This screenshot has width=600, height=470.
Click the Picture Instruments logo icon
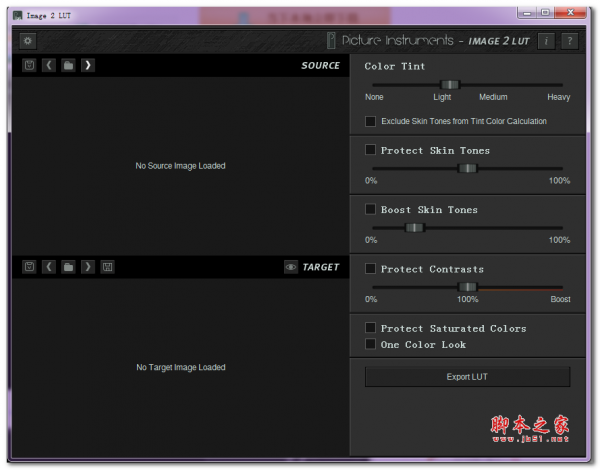point(331,40)
